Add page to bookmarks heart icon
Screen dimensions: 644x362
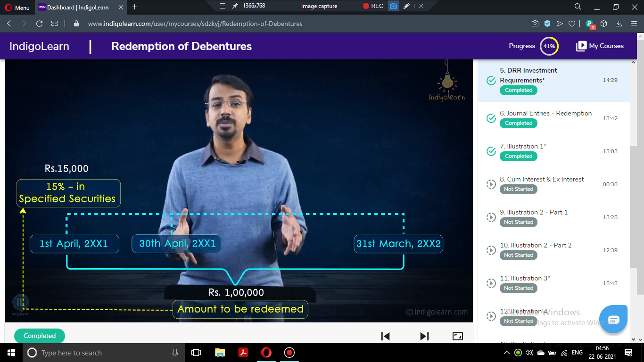click(x=572, y=24)
